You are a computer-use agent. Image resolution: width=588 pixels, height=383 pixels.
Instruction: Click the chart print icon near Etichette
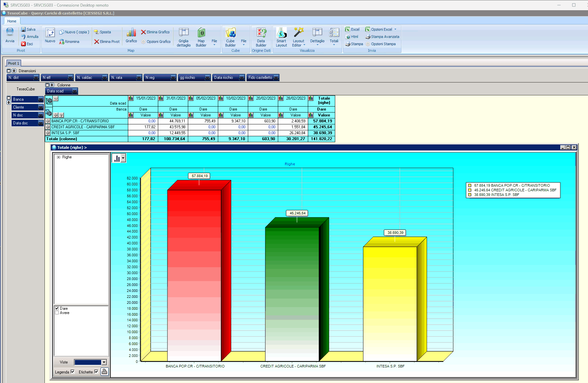click(104, 372)
